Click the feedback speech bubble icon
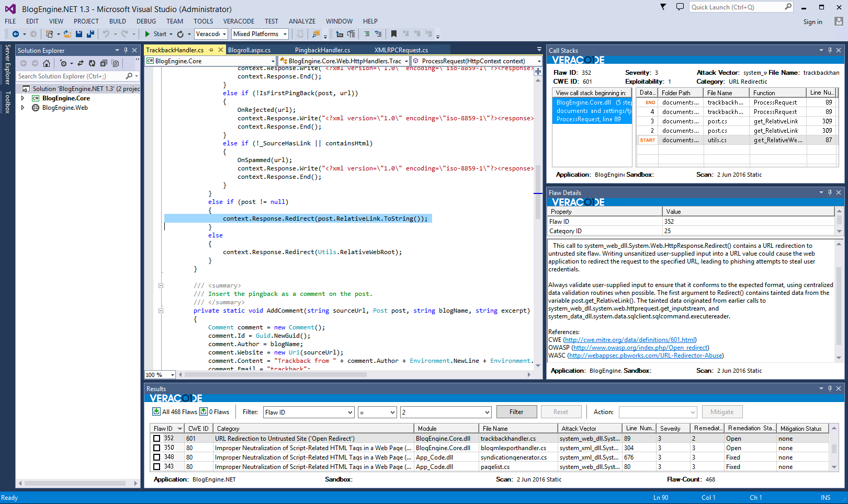This screenshot has height=504, width=848. [x=680, y=7]
